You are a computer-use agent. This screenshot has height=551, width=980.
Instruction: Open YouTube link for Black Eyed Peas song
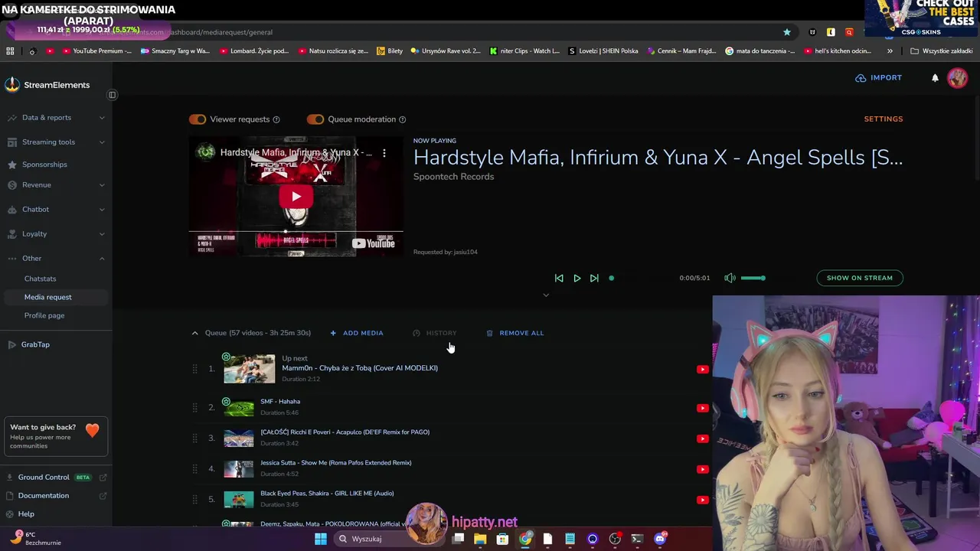702,500
